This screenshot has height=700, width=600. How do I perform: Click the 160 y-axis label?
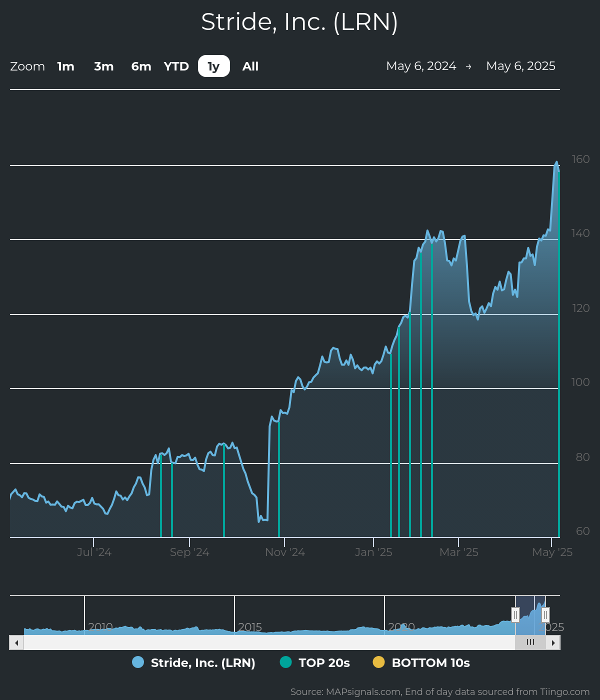pos(580,159)
